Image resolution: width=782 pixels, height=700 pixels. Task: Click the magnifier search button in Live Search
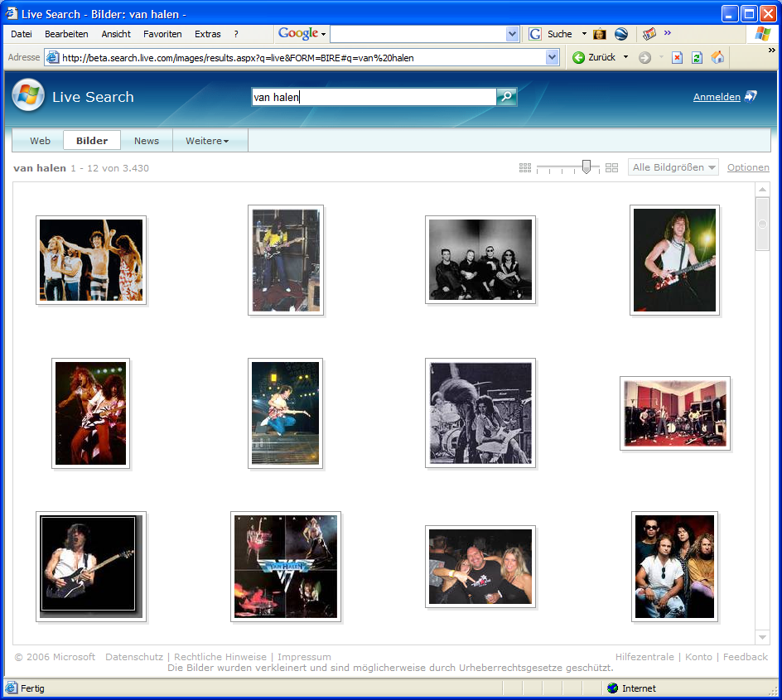[506, 97]
